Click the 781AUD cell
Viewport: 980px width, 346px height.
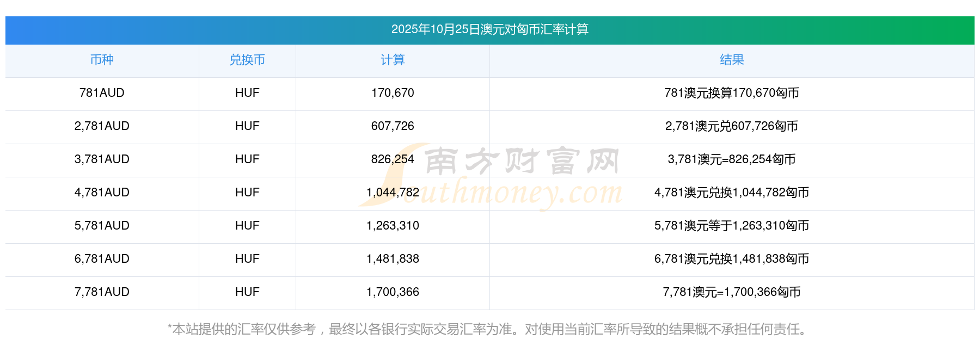click(x=102, y=93)
